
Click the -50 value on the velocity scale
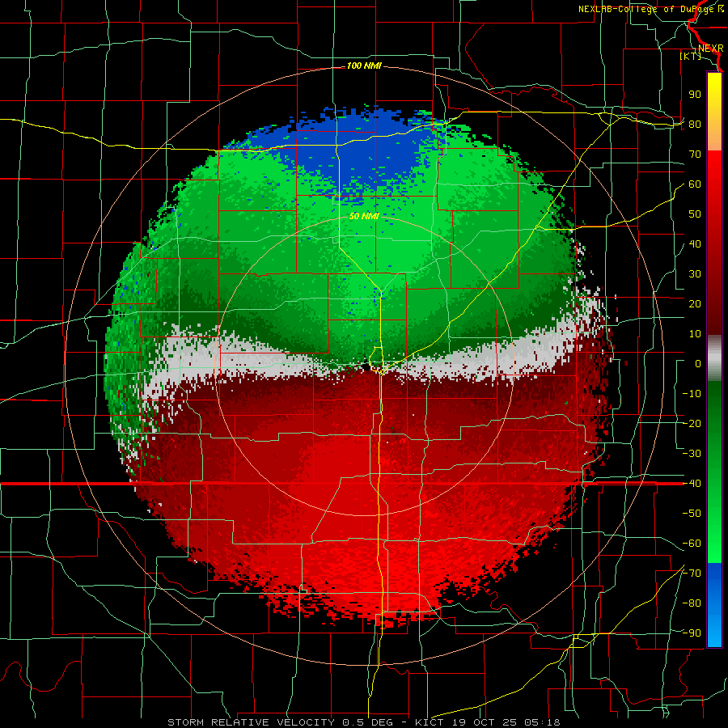point(692,514)
